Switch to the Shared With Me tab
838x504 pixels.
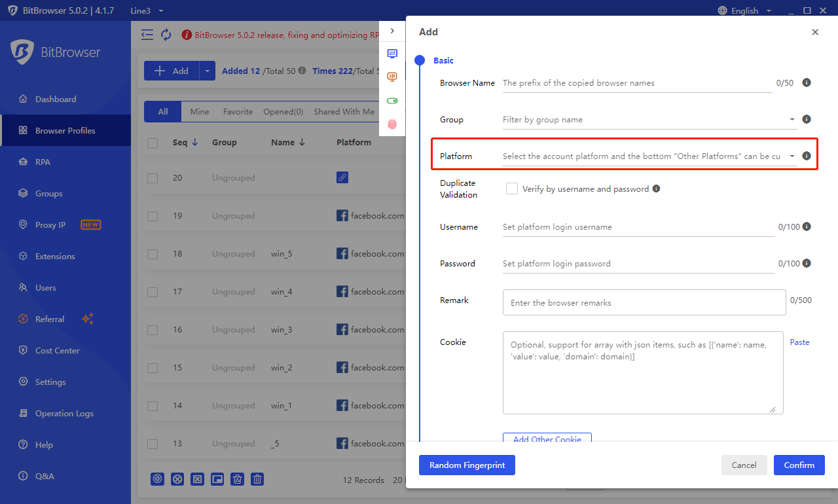click(344, 112)
